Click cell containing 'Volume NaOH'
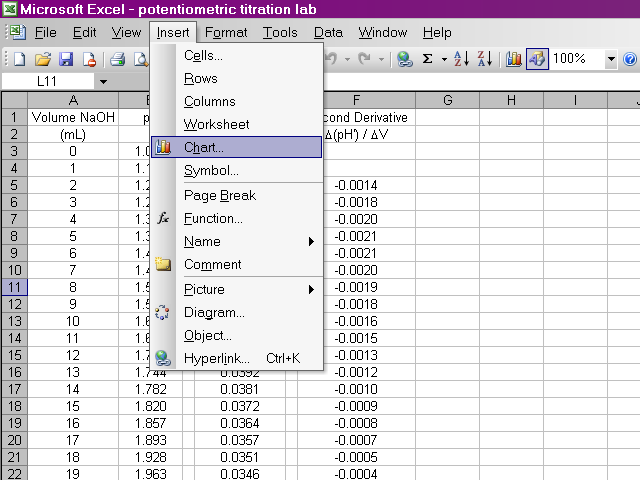640x480 pixels. 73,118
